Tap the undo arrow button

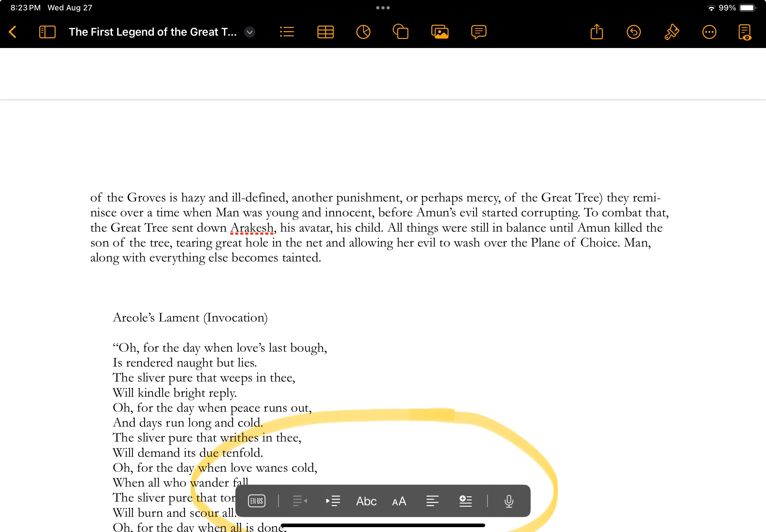633,32
